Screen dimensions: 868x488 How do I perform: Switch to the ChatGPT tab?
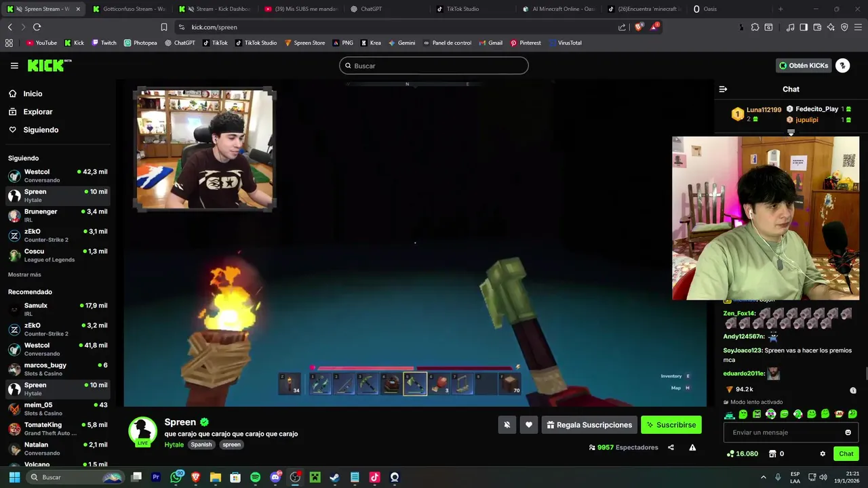387,9
